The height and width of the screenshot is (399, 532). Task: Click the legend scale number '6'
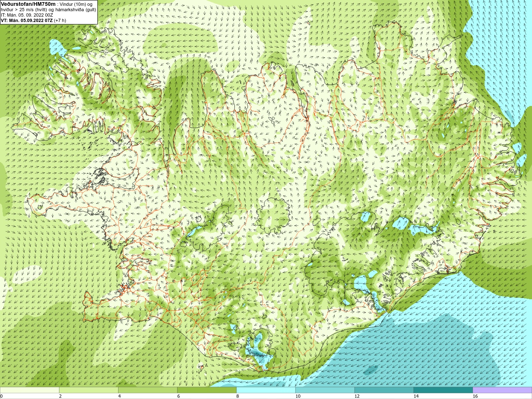[x=179, y=396]
